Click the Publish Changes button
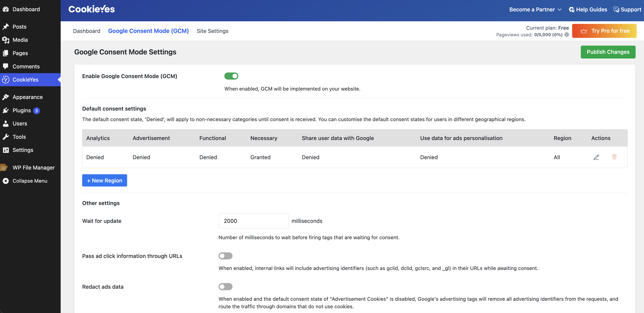 (x=608, y=52)
